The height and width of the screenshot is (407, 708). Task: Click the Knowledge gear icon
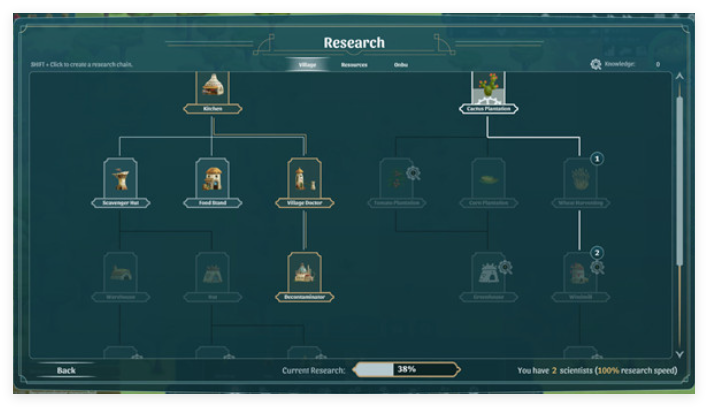click(596, 64)
